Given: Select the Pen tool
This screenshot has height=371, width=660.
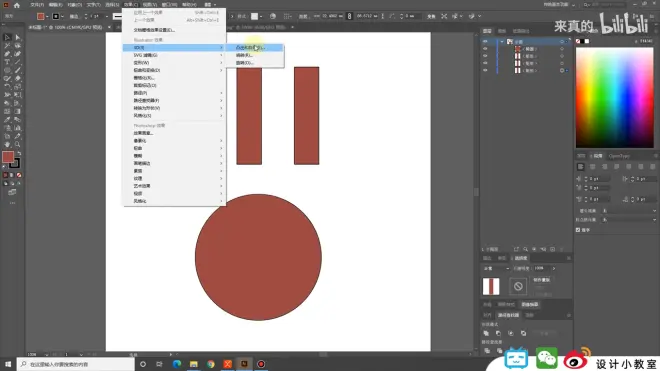Looking at the screenshot, I should tap(7, 54).
